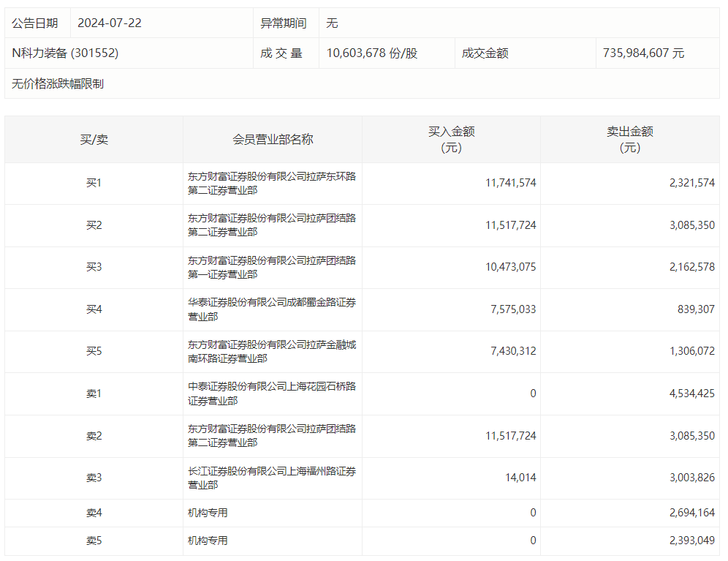728x561 pixels.
Task: Select the 卖1 row label
Action: tap(94, 394)
